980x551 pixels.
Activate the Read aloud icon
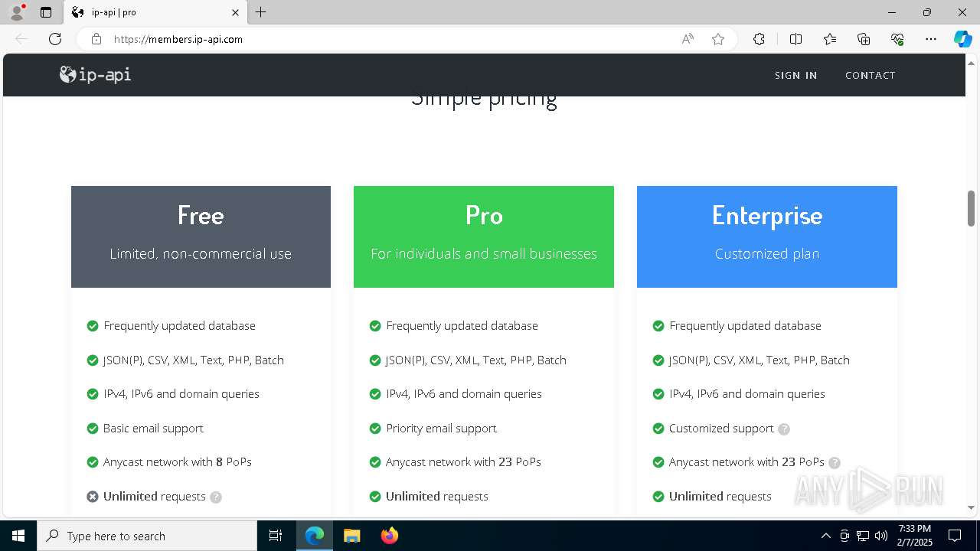click(688, 39)
